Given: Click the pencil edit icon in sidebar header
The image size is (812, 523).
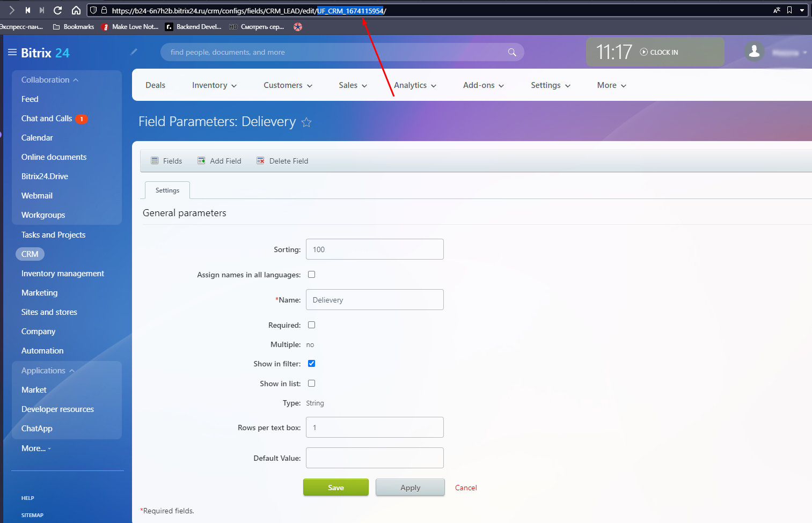Looking at the screenshot, I should pos(134,52).
